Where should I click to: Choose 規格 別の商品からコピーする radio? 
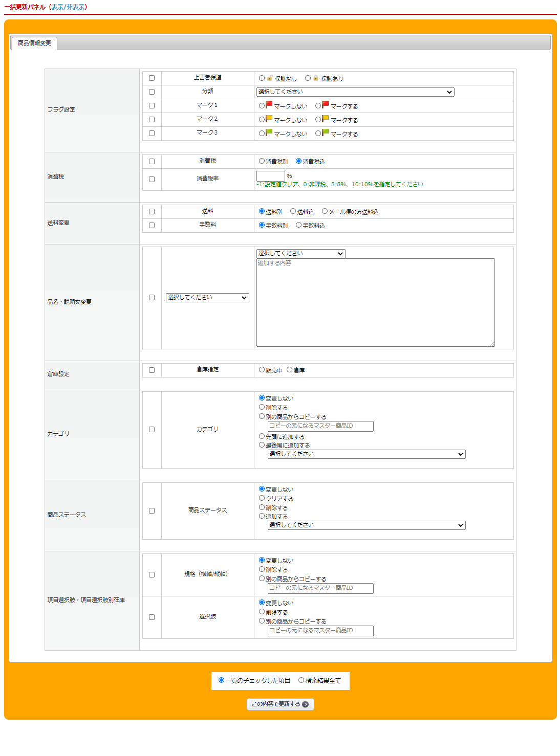click(262, 579)
